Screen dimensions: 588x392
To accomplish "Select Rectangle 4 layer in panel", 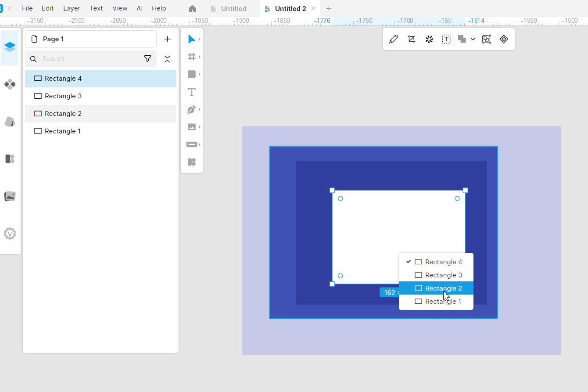I will [100, 79].
